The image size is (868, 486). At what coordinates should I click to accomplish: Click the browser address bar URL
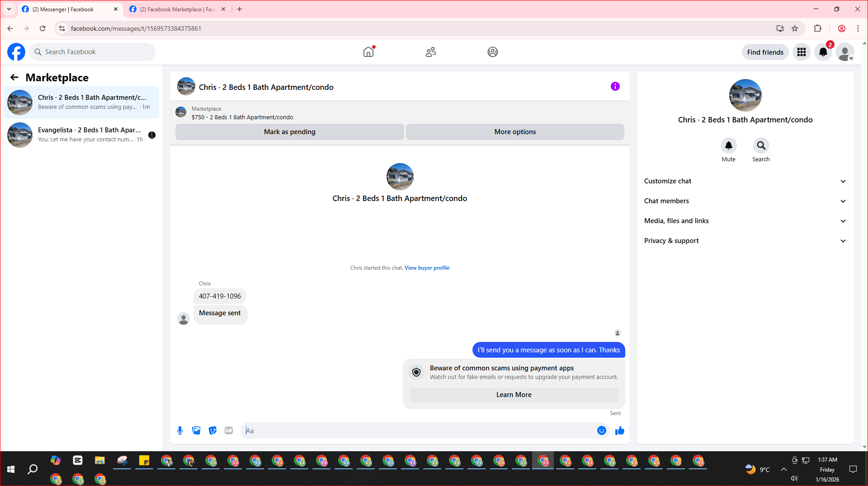136,28
